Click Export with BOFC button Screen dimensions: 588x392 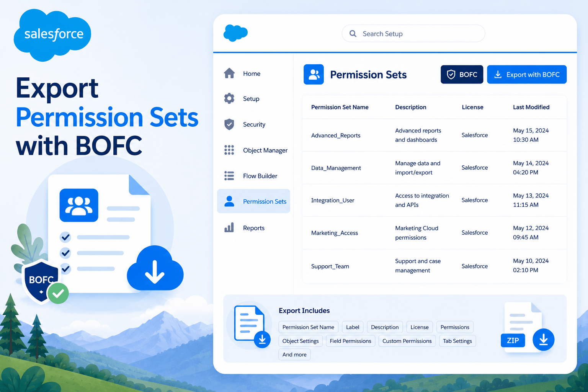527,74
